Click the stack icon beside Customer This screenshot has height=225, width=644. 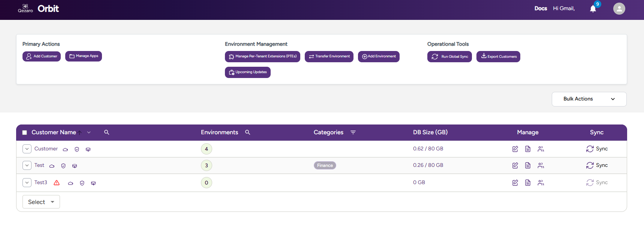(x=88, y=149)
